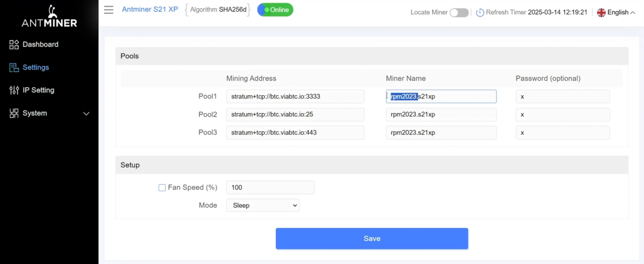
Task: Toggle the Locate Miner switch
Action: tap(459, 12)
